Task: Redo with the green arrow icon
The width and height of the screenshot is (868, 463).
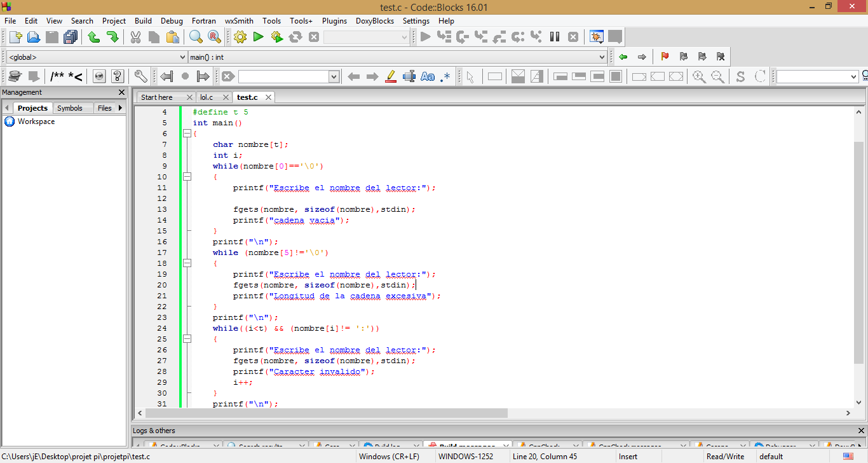Action: (x=112, y=37)
